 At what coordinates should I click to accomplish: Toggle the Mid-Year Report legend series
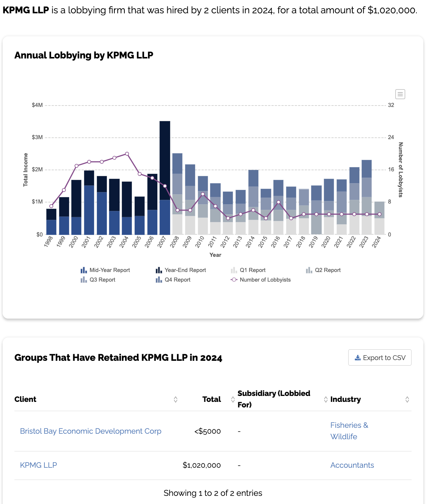105,270
